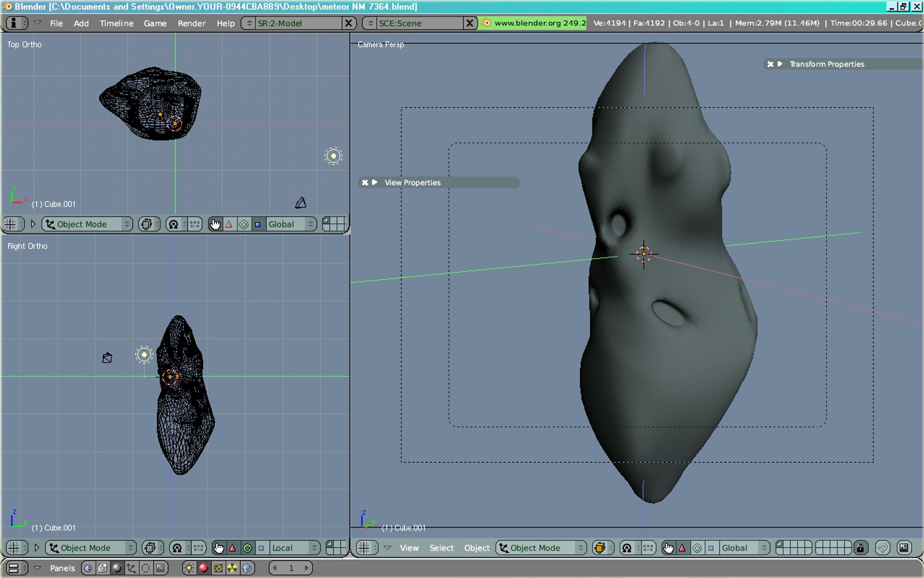This screenshot has height=578, width=924.
Task: Delete the SR:2-Model screen with X button
Action: pyautogui.click(x=349, y=23)
